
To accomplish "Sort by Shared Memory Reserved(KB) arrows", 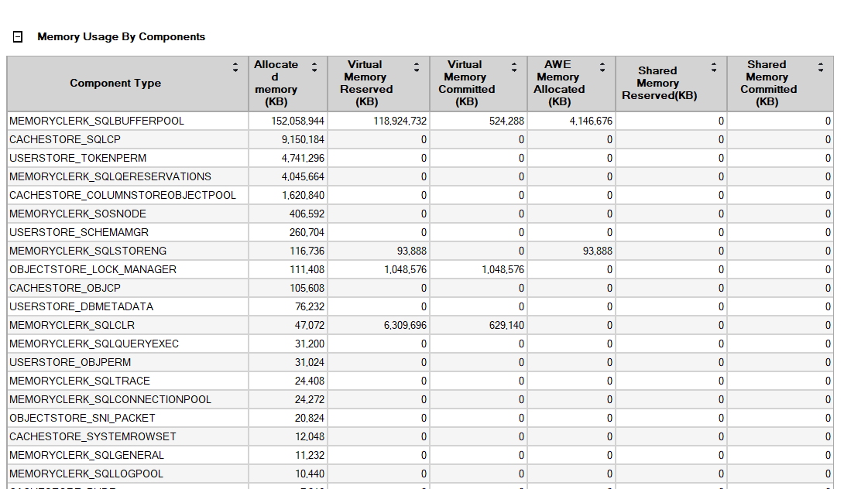I will pyautogui.click(x=714, y=67).
